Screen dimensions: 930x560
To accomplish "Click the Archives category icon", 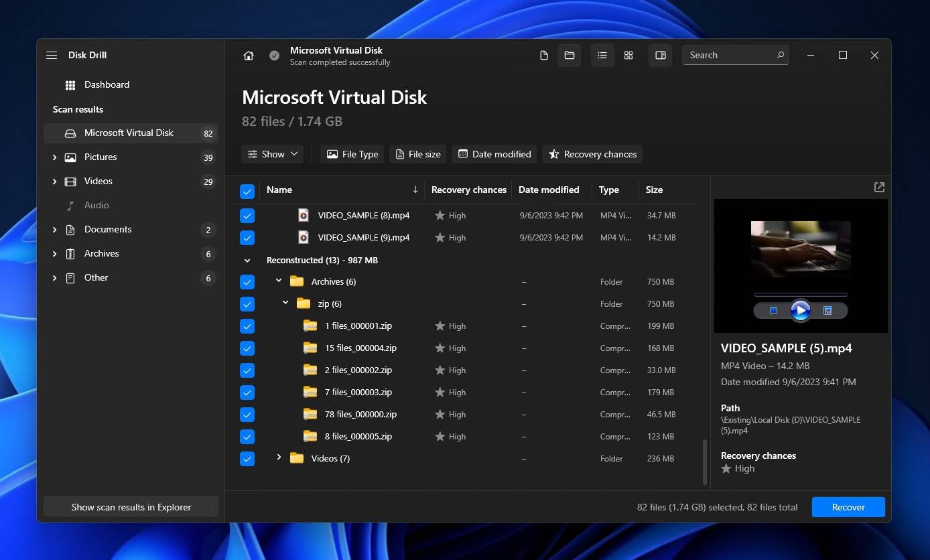I will [x=70, y=254].
